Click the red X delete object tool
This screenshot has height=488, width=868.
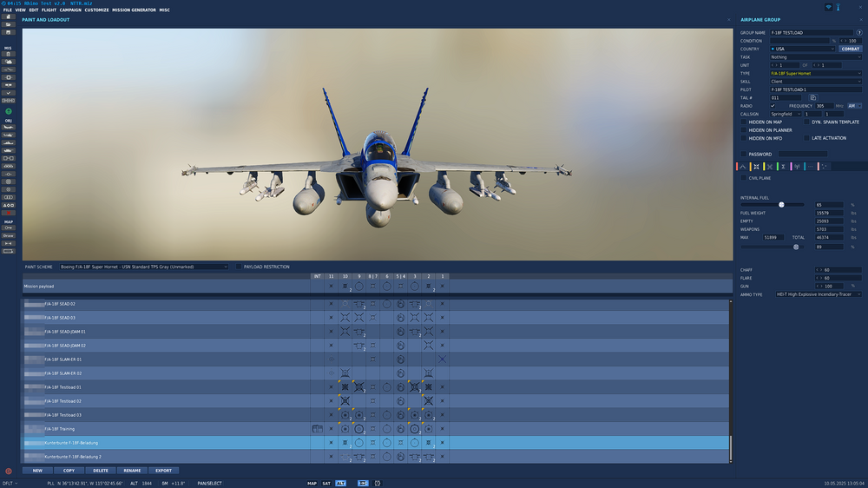9,214
